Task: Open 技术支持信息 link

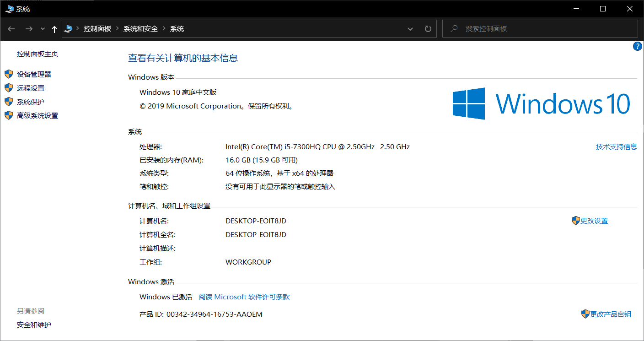Action: [616, 147]
